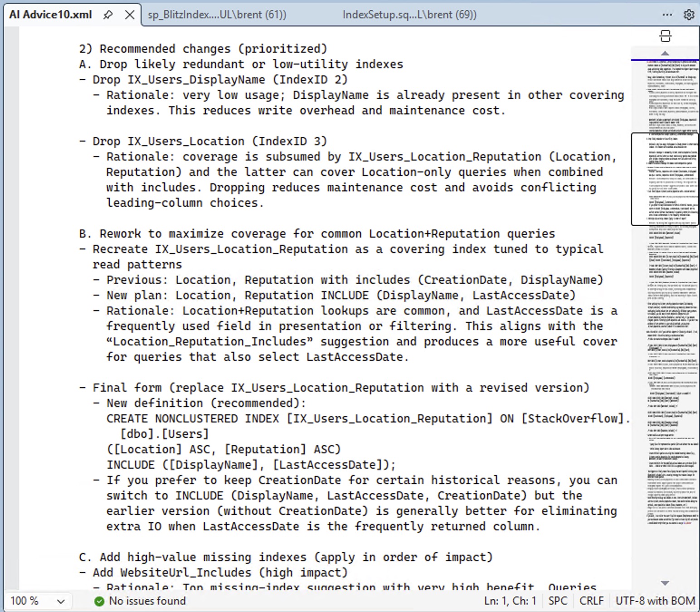This screenshot has width=700, height=612.
Task: Click the scroll map viewport box
Action: [x=665, y=179]
